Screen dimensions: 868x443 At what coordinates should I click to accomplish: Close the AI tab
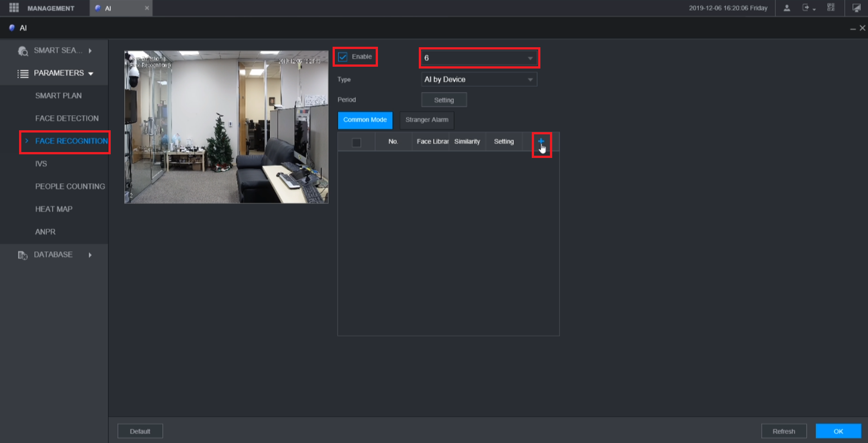coord(147,8)
